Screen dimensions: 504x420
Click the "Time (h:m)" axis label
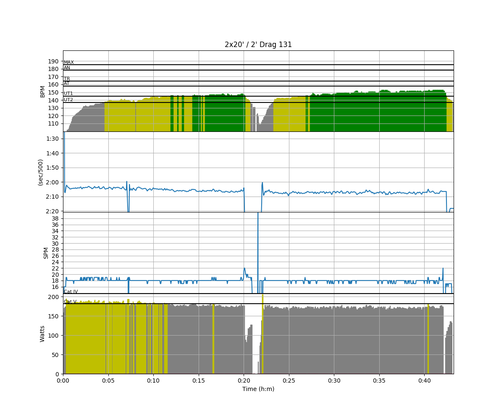(258, 389)
